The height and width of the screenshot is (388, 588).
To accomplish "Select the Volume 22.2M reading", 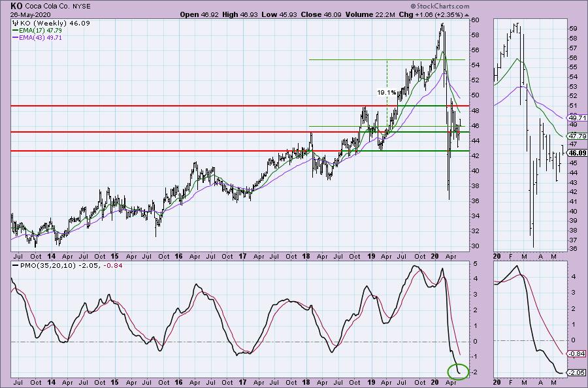I will (370, 14).
